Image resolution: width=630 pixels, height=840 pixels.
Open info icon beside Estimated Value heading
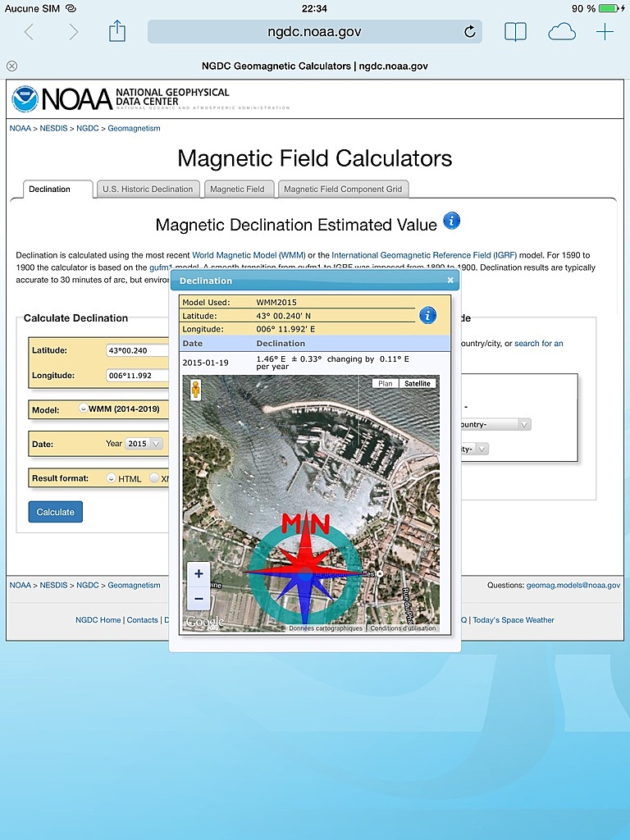(x=452, y=221)
